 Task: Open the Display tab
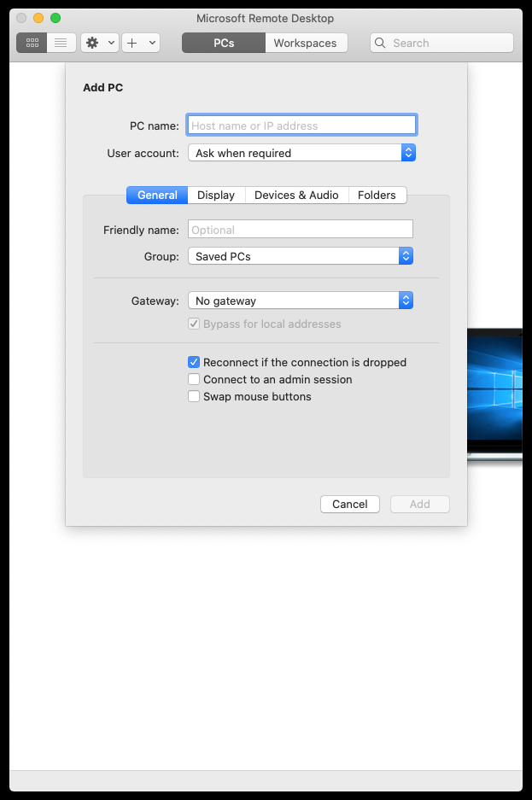(x=216, y=195)
